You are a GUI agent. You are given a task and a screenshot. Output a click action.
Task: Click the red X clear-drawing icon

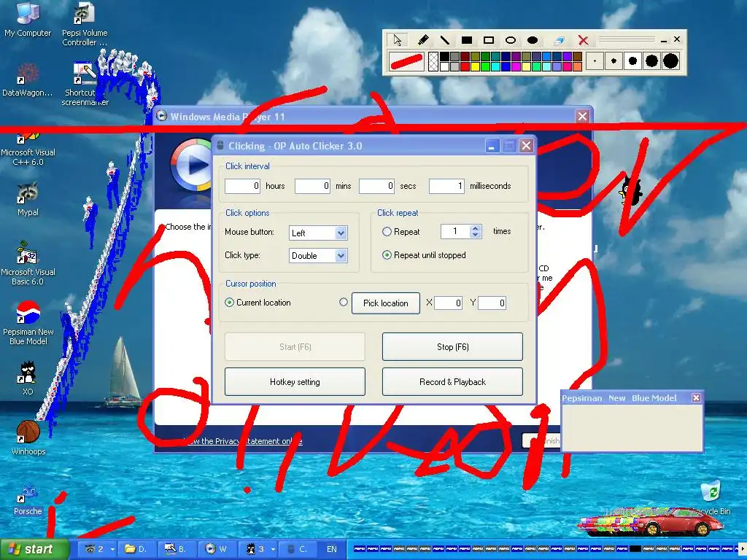tap(583, 40)
